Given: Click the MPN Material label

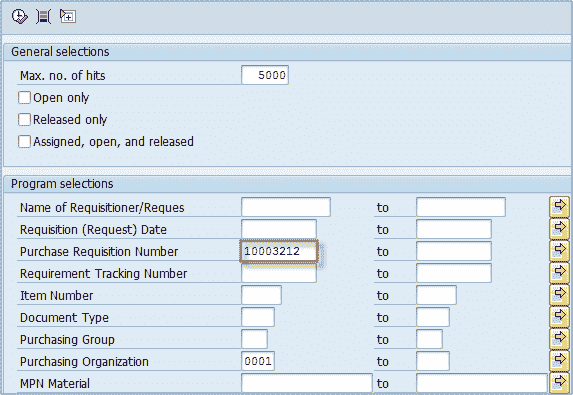Looking at the screenshot, I should (55, 383).
